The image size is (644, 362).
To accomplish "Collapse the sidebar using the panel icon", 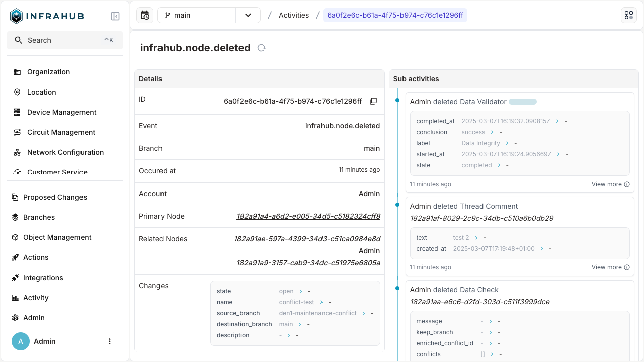I will [115, 16].
